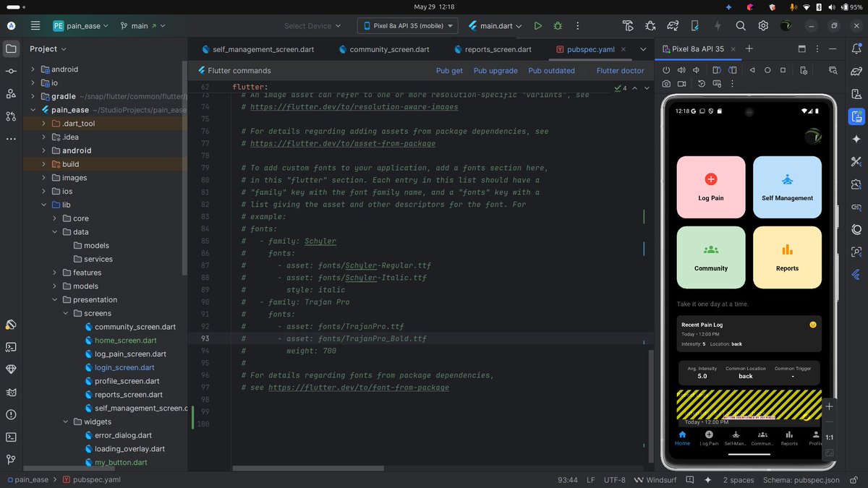Open the Commit tool window icon
Viewport: 868px width, 488px height.
(x=11, y=71)
